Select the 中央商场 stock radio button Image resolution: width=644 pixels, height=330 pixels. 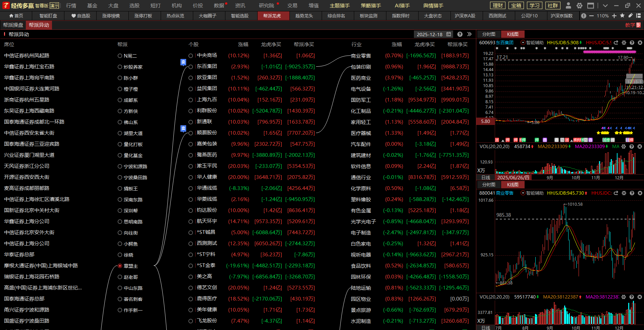[191, 56]
